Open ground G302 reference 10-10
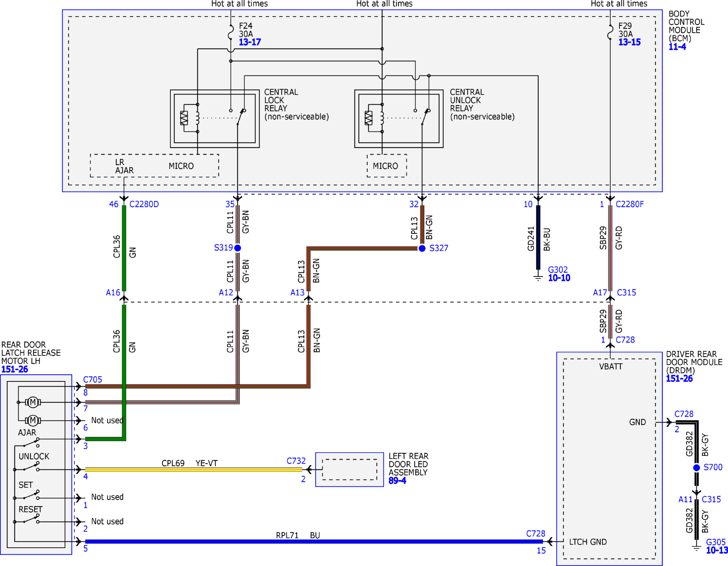Screen dimensions: 728x566 [559, 278]
